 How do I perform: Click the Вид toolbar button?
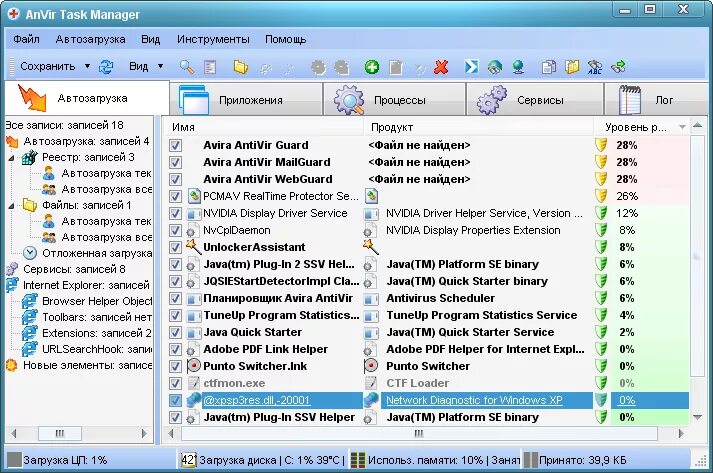(138, 66)
